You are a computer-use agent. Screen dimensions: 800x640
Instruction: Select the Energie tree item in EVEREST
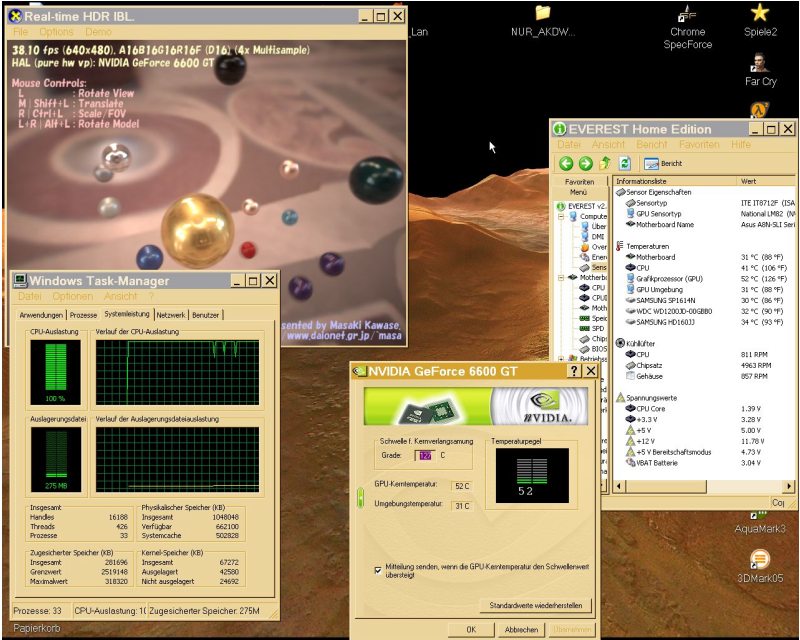pyautogui.click(x=594, y=257)
